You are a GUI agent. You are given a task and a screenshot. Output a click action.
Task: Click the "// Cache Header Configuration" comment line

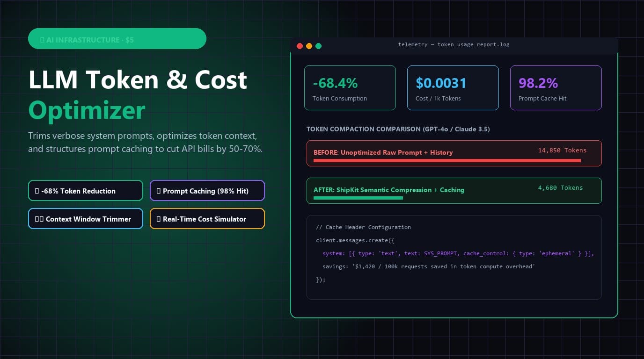click(364, 227)
